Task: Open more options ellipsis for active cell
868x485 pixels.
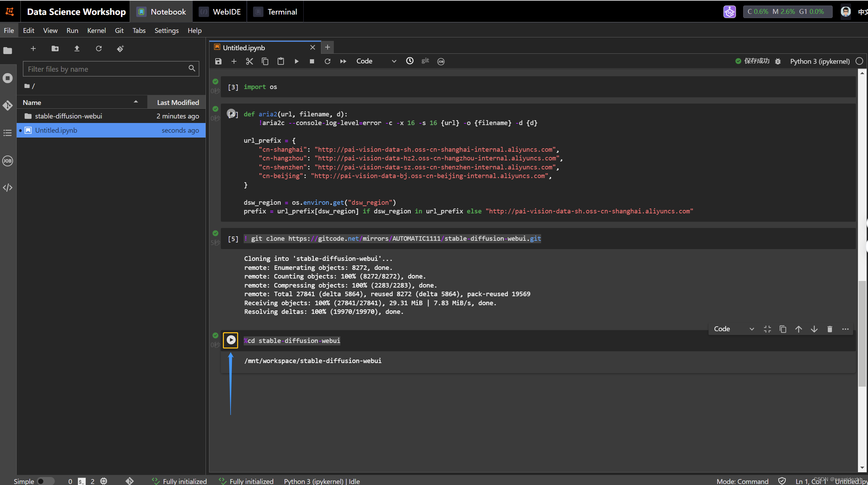Action: [845, 329]
